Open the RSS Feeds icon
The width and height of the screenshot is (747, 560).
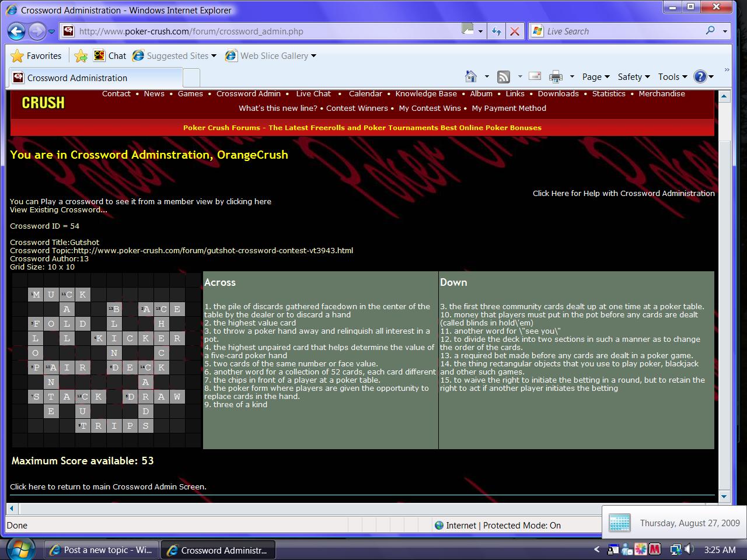click(x=503, y=76)
